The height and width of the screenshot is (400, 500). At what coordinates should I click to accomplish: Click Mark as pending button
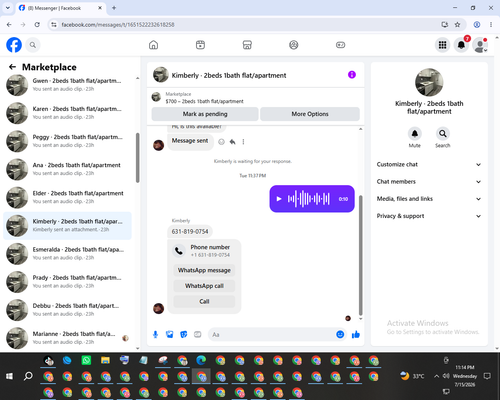click(x=205, y=114)
